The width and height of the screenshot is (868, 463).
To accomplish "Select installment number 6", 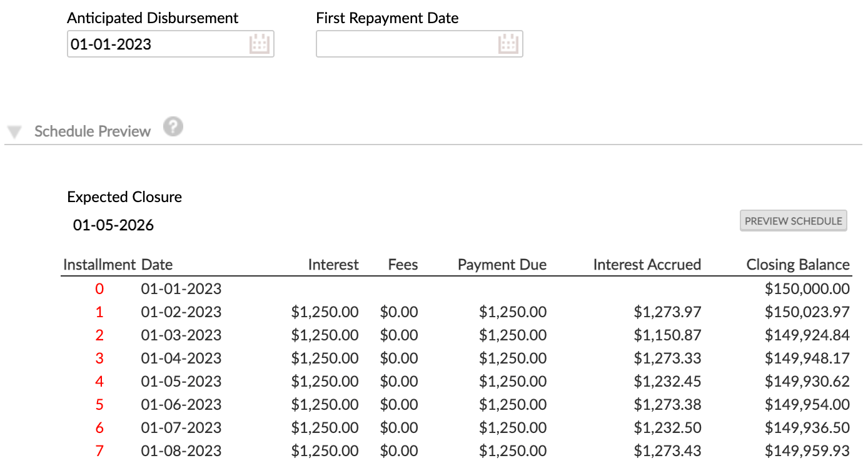I will coord(99,428).
